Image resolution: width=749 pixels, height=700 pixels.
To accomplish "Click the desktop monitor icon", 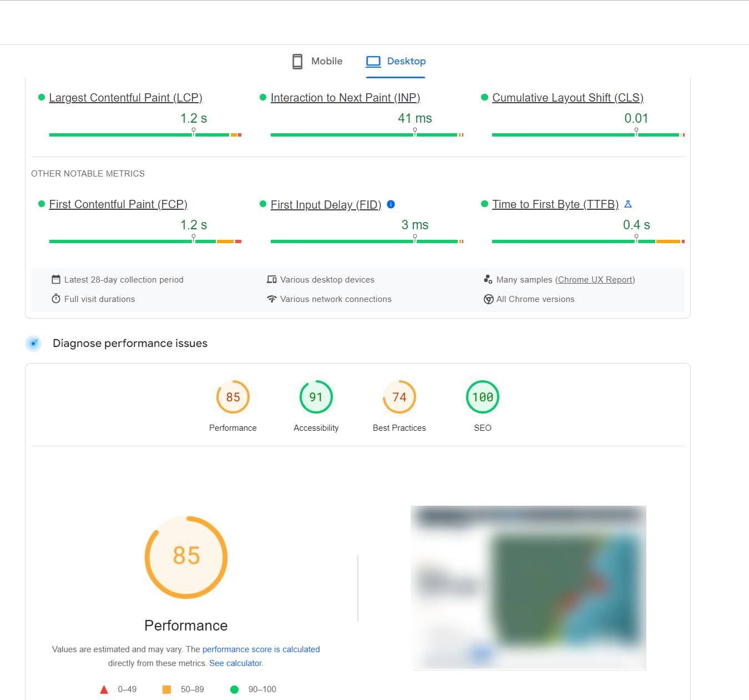I will (x=373, y=61).
